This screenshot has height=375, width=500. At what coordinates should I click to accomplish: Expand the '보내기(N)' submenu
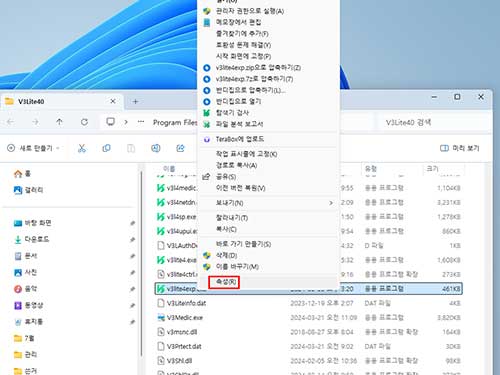coord(268,203)
